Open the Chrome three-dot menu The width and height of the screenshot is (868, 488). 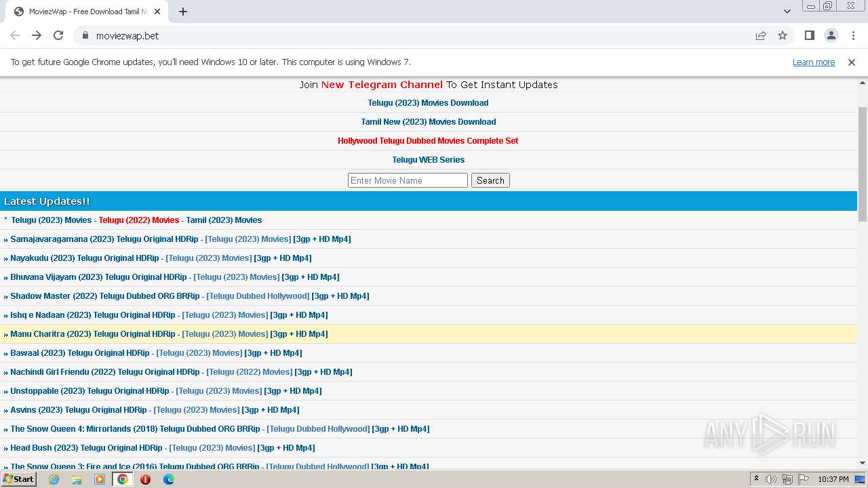click(853, 35)
